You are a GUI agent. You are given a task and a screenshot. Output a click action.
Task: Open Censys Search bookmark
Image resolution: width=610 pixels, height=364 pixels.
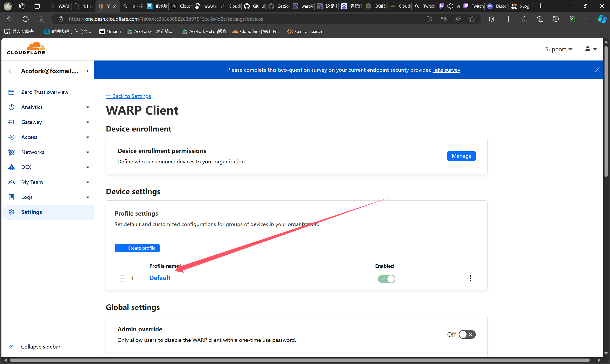pyautogui.click(x=304, y=31)
